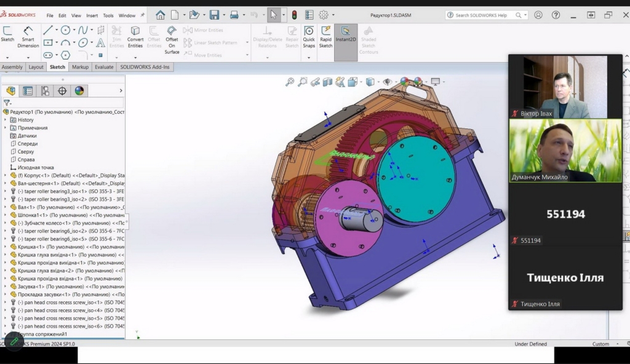
Task: Pin the menu bar with pushpin
Action: tap(143, 15)
